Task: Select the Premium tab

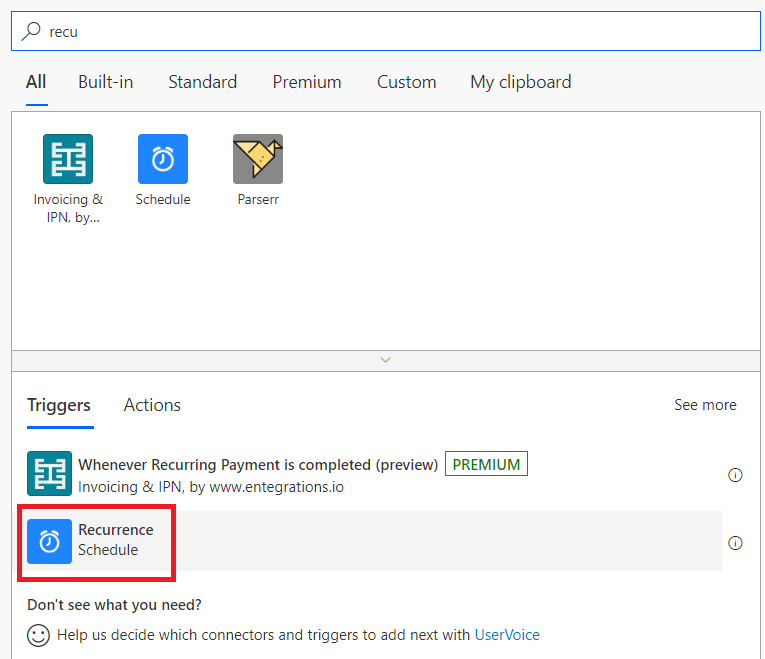Action: 307,82
